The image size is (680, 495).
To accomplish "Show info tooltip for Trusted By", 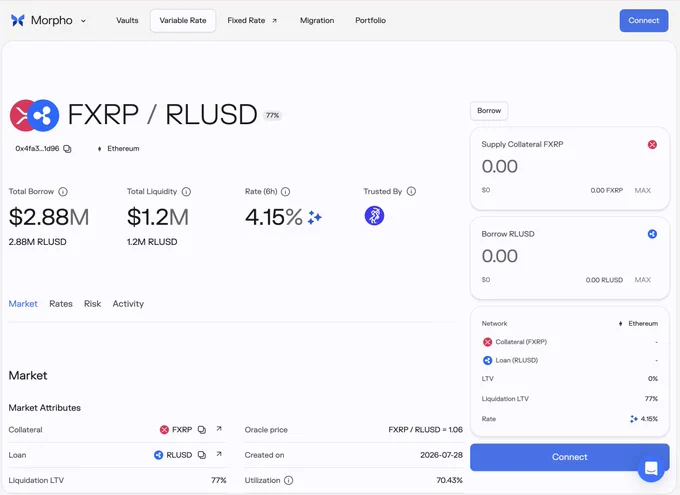I will 411,191.
